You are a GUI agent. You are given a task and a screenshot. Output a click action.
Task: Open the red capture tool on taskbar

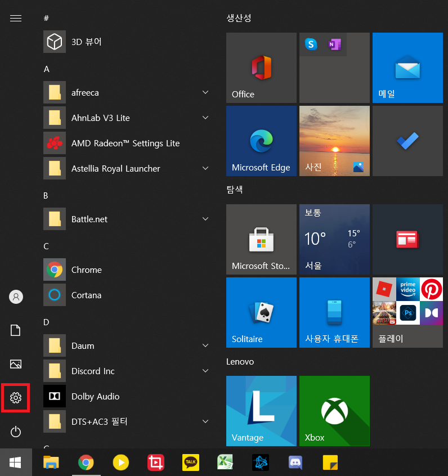(x=156, y=462)
